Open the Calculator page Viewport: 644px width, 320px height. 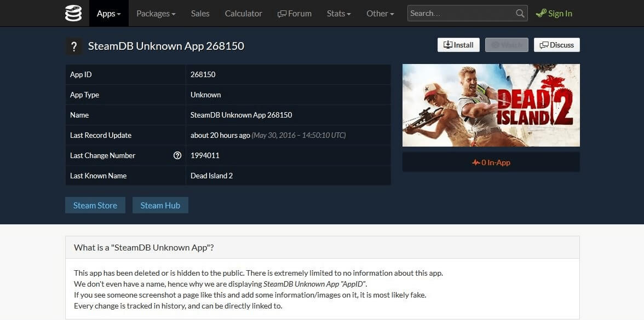tap(243, 13)
